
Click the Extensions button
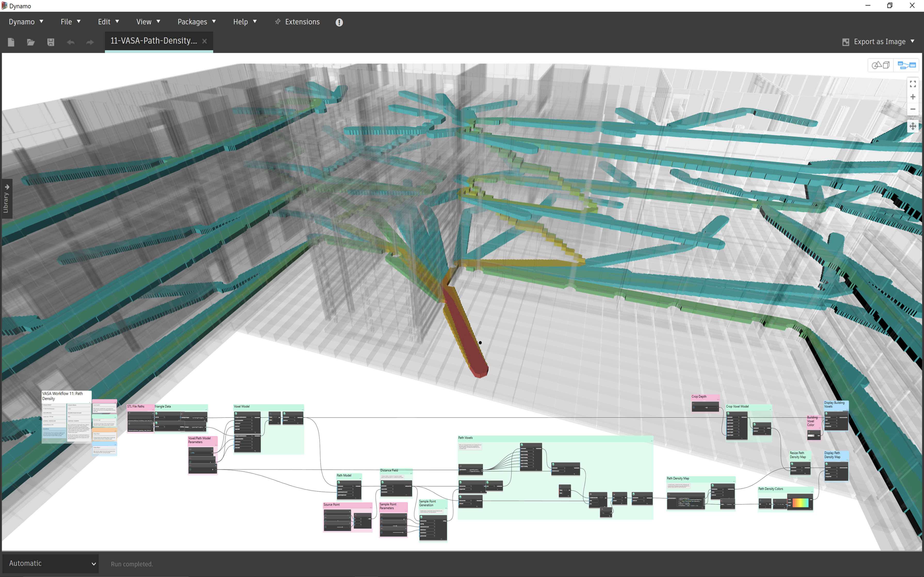click(x=297, y=22)
